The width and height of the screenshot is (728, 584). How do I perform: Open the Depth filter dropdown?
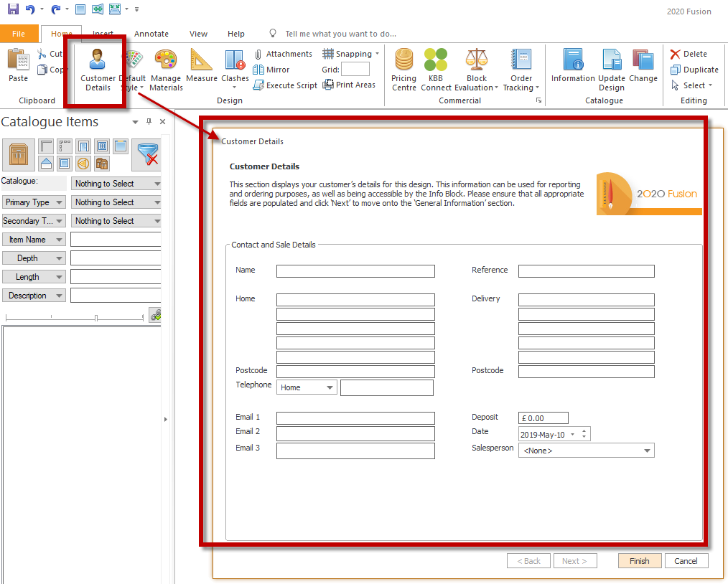34,258
